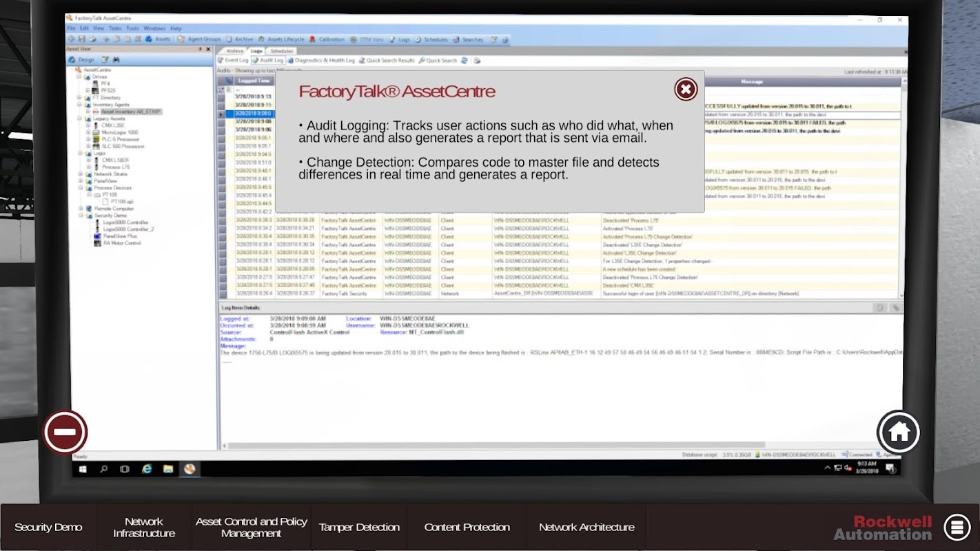Open Asset Control and Policy Management
980x551 pixels.
(252, 528)
